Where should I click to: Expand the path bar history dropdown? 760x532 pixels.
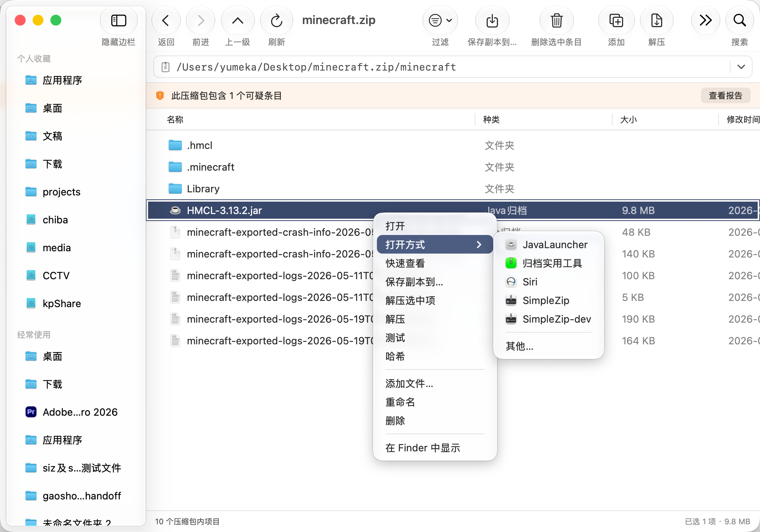[x=741, y=67]
